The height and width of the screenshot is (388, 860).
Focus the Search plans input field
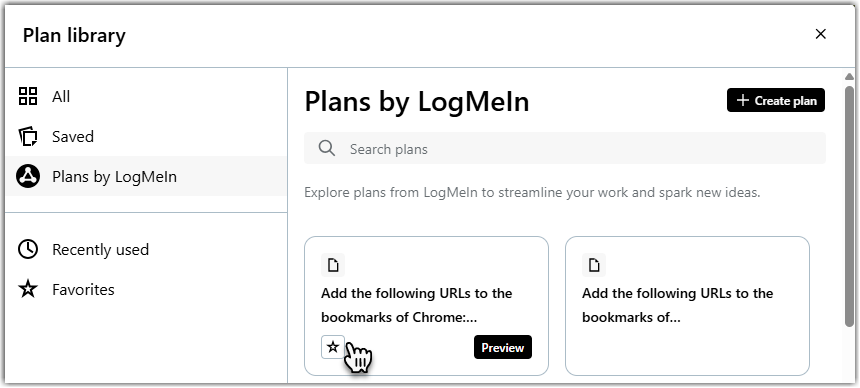[x=565, y=148]
